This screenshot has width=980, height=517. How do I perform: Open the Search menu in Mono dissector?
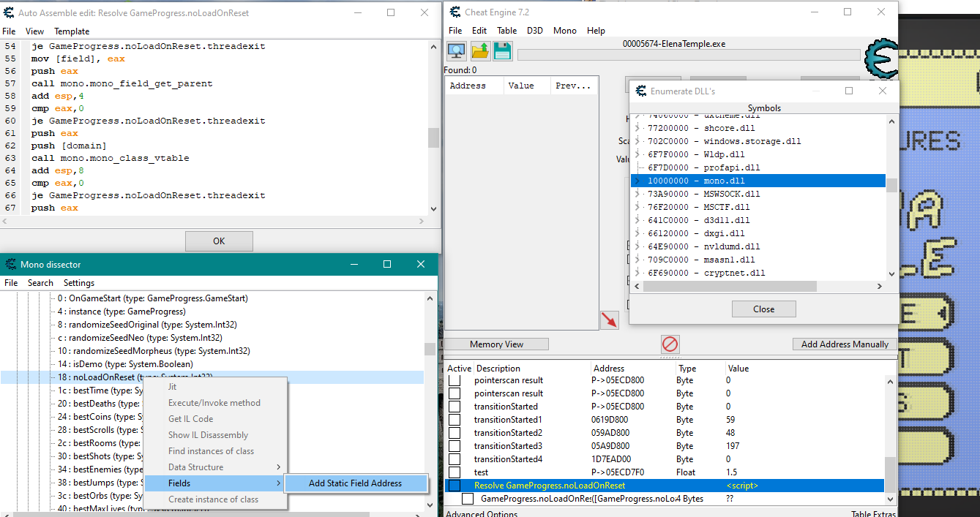point(40,283)
